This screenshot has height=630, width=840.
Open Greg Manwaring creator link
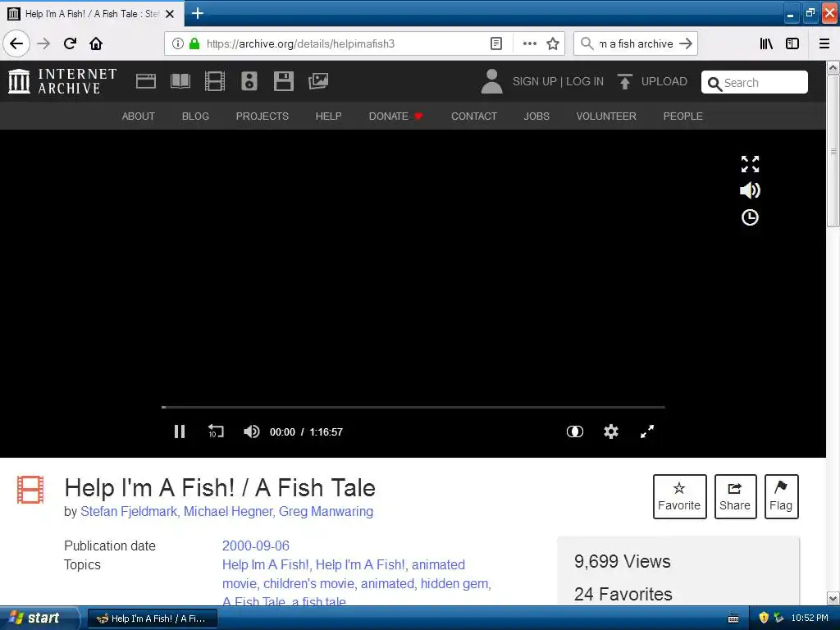coord(326,512)
